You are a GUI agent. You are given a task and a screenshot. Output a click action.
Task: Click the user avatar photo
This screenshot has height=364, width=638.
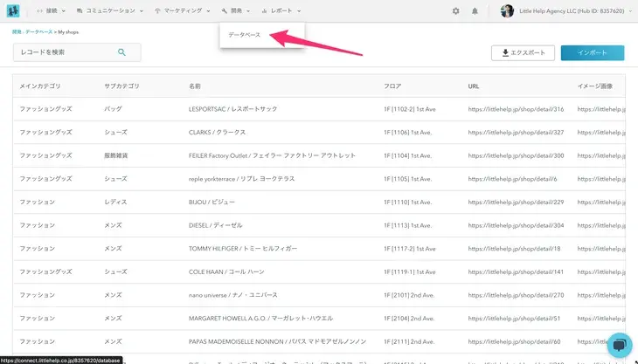508,11
